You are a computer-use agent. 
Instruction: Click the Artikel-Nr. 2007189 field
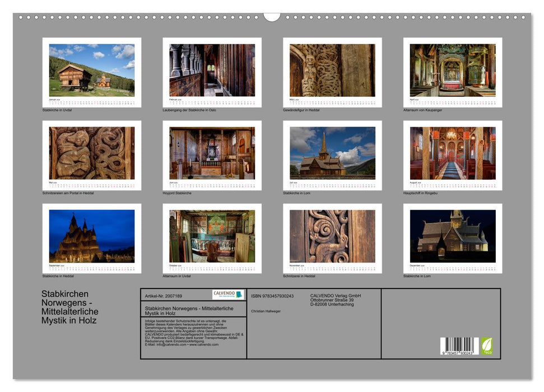coord(164,296)
